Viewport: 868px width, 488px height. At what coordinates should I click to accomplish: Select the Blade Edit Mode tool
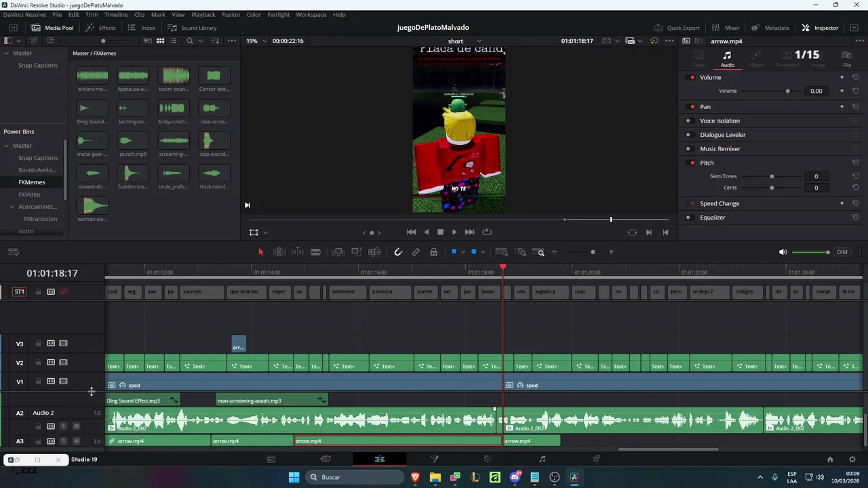pyautogui.click(x=315, y=252)
